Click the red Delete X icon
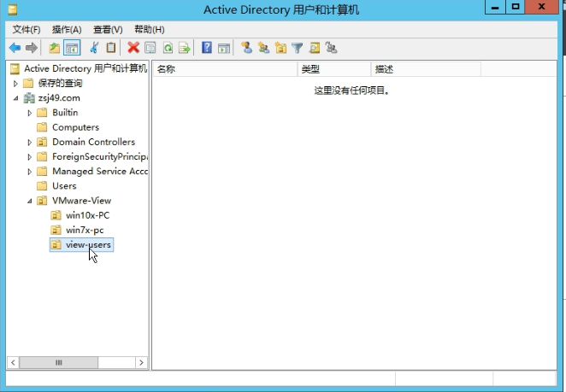Viewport: 566px width, 392px height. point(133,48)
